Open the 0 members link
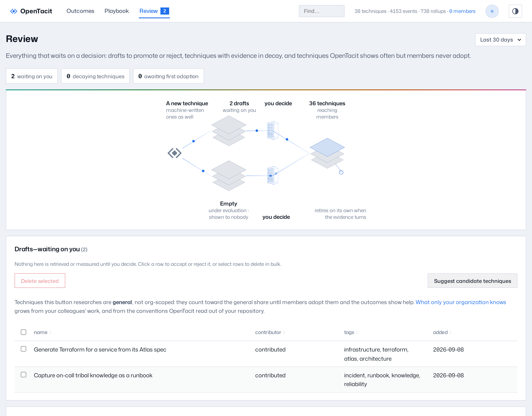 [x=462, y=11]
